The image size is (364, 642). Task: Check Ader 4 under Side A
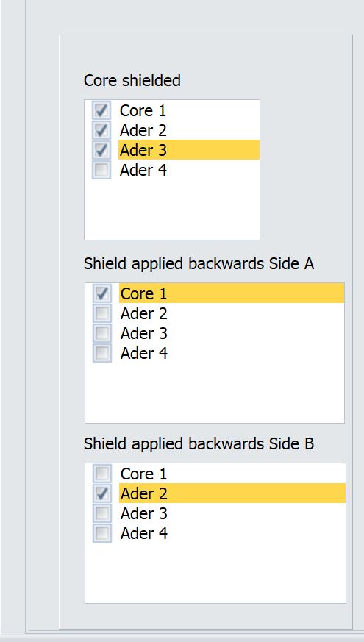[102, 352]
